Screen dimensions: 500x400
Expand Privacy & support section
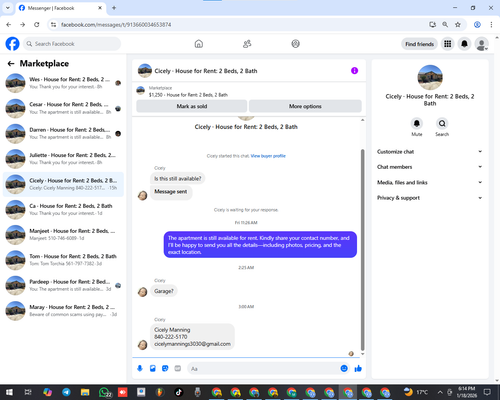tap(430, 198)
